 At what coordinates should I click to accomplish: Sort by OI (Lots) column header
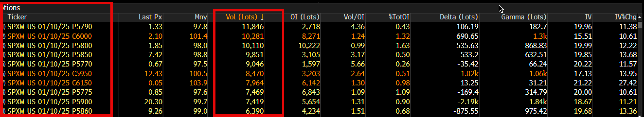tap(305, 17)
